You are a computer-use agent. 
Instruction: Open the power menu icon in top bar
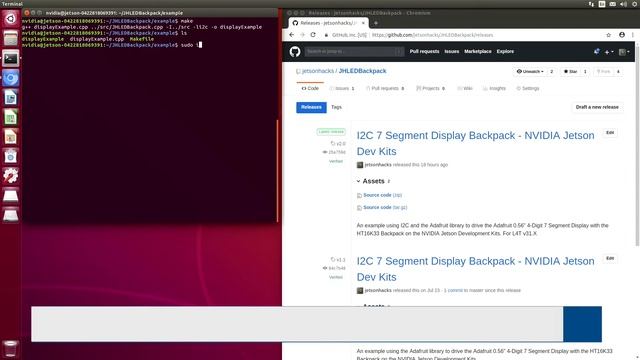636,4
